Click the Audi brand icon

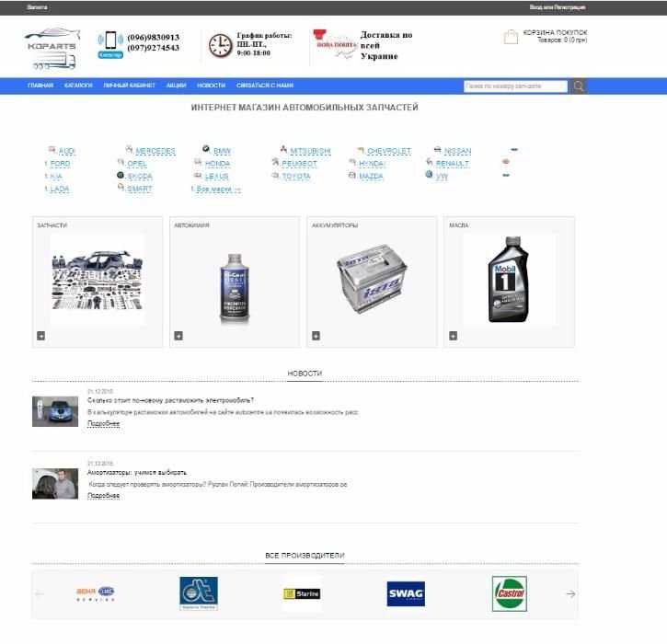52,149
